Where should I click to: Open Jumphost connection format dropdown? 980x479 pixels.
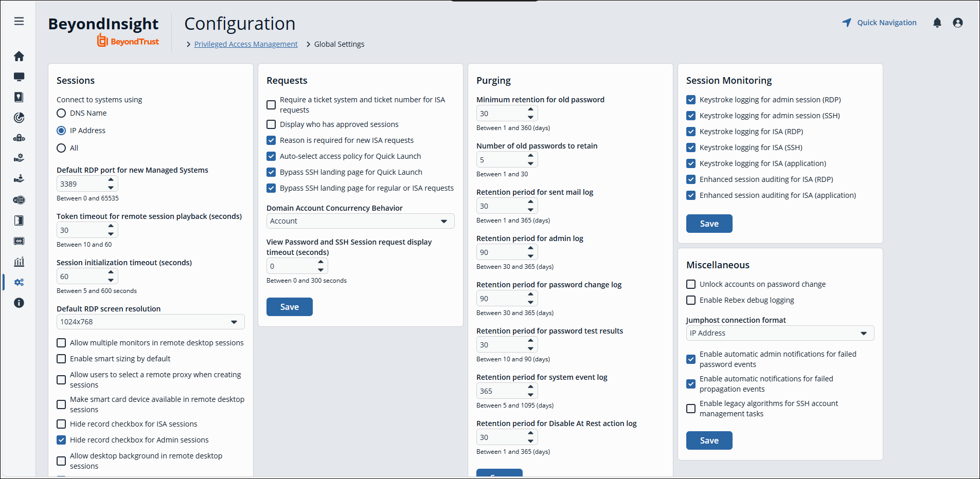[x=780, y=333]
